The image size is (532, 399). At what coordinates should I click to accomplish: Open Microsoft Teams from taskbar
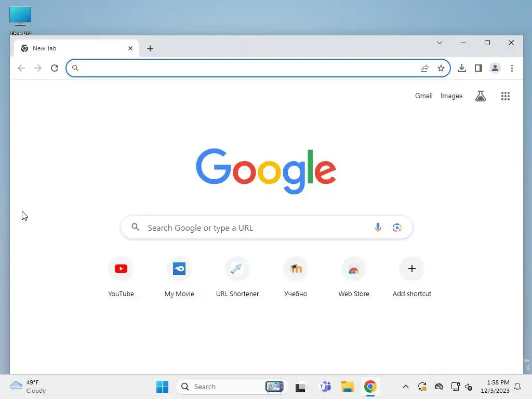(325, 387)
